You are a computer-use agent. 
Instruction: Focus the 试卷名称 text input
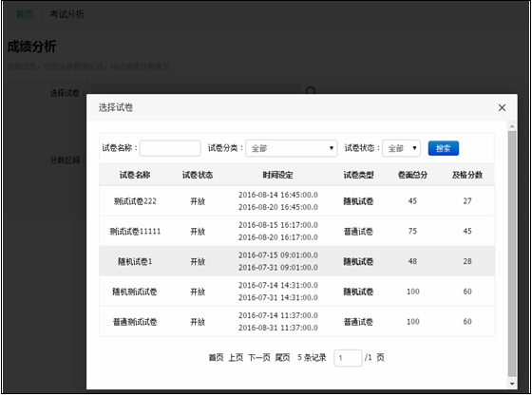(170, 148)
